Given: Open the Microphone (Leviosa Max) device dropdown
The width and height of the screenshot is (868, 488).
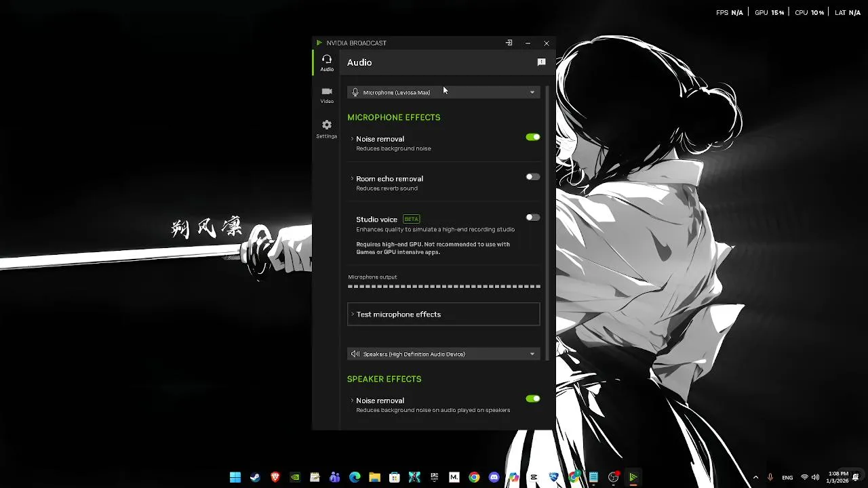Looking at the screenshot, I should pos(443,92).
